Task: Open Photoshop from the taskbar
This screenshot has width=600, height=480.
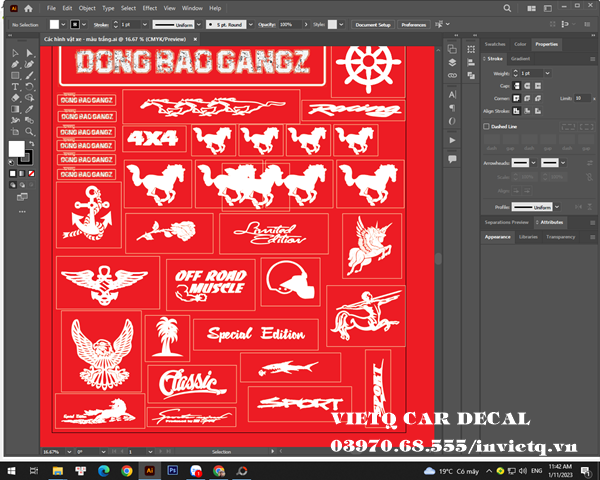Action: coord(172,470)
